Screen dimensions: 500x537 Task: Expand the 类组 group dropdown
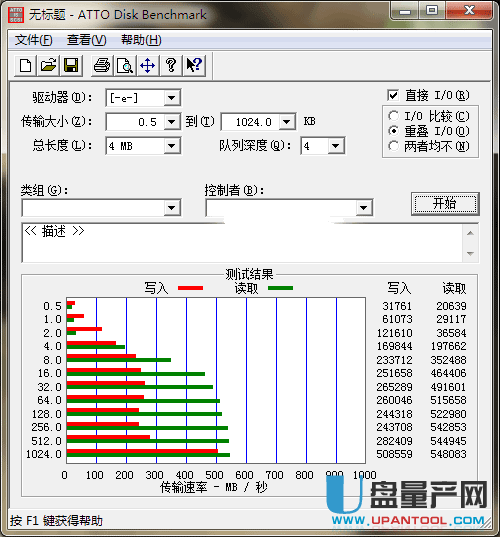click(172, 208)
